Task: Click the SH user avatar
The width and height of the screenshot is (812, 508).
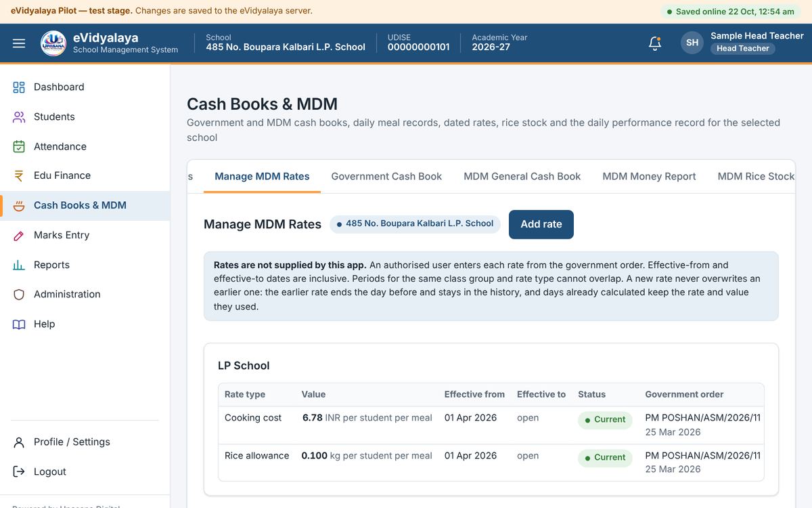Action: [692, 43]
